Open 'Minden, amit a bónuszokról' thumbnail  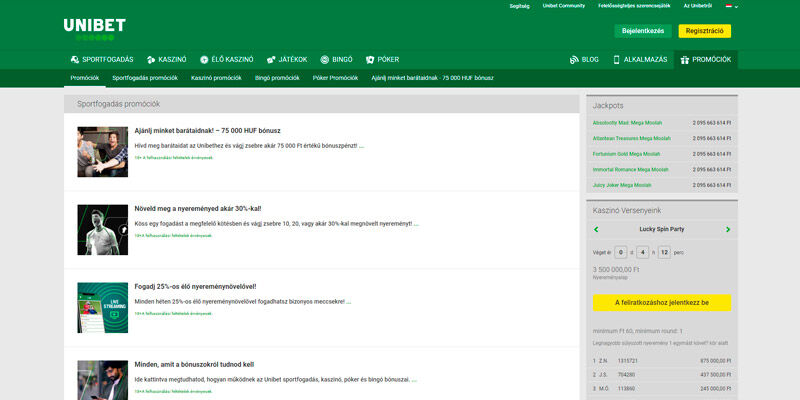(x=103, y=380)
